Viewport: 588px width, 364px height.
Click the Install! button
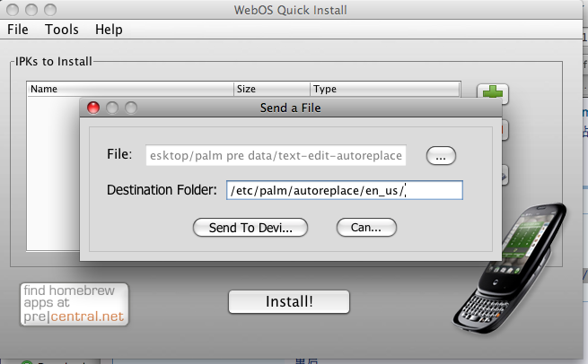289,301
